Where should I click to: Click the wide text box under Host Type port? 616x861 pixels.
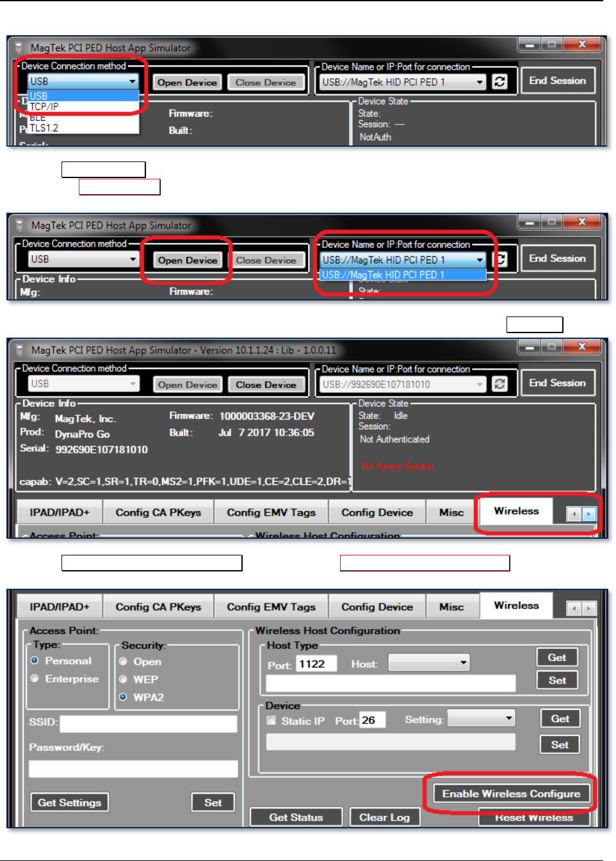pyautogui.click(x=391, y=683)
